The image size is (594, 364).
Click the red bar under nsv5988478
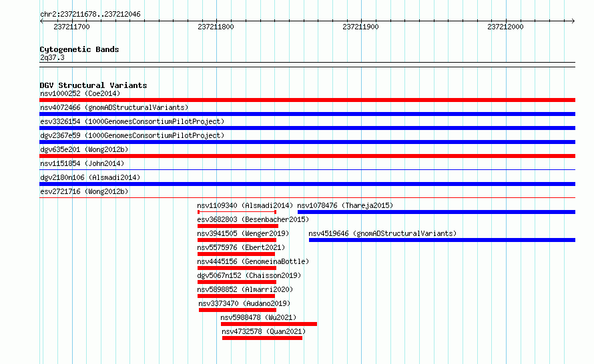(269, 324)
